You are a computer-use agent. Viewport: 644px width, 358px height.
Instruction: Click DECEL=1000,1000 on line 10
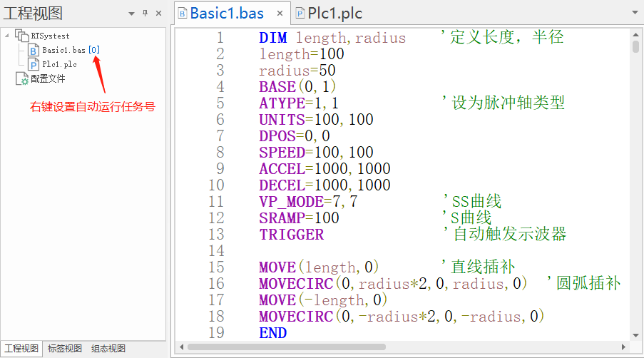pos(324,185)
